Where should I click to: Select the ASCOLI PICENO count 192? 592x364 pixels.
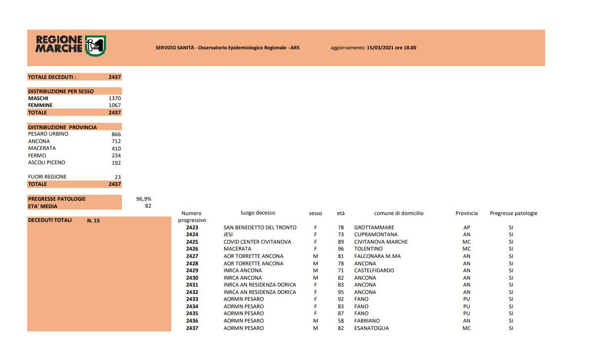117,163
